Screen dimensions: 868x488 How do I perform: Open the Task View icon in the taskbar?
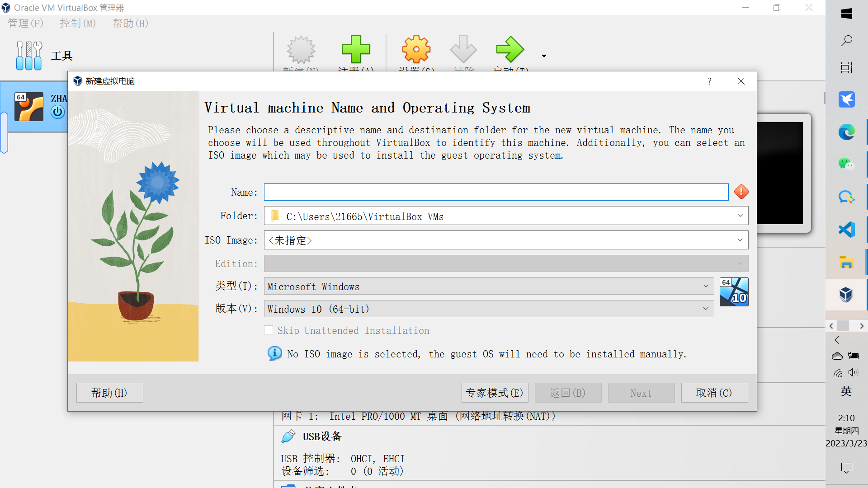point(846,68)
